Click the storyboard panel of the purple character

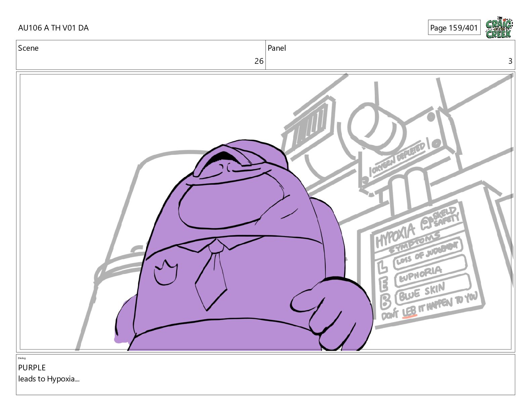(x=266, y=212)
